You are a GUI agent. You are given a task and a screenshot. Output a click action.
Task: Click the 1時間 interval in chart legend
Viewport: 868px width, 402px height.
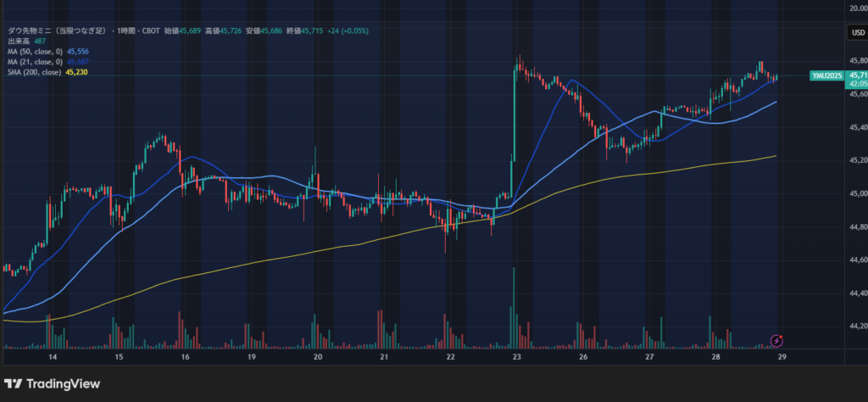pyautogui.click(x=127, y=31)
